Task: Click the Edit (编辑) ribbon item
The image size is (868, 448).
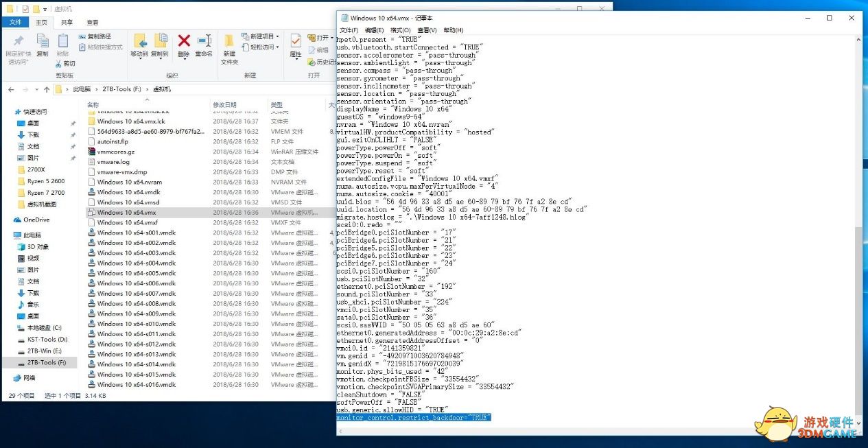Action: pos(318,50)
